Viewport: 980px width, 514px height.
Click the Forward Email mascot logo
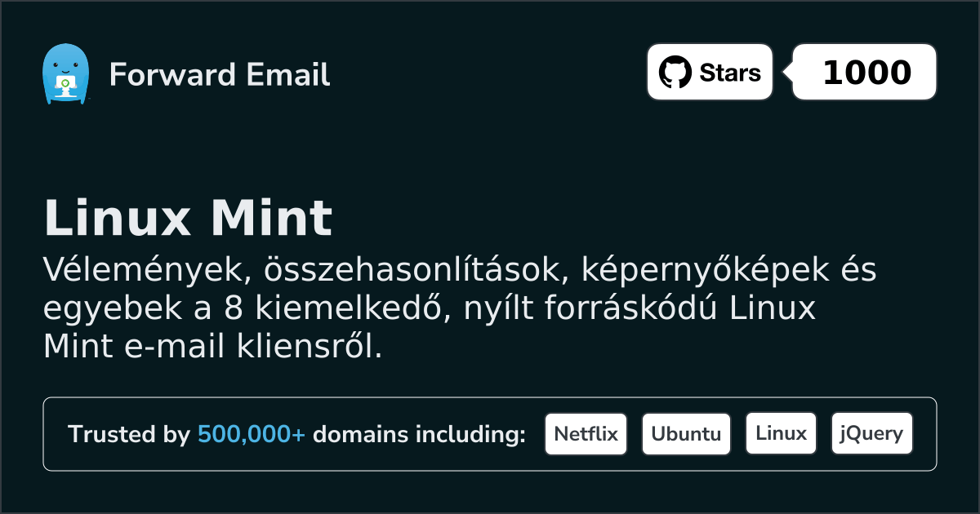click(x=65, y=74)
